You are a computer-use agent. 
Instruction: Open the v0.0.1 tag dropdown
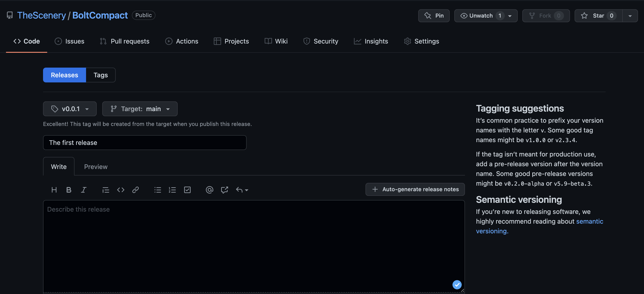[x=70, y=109]
